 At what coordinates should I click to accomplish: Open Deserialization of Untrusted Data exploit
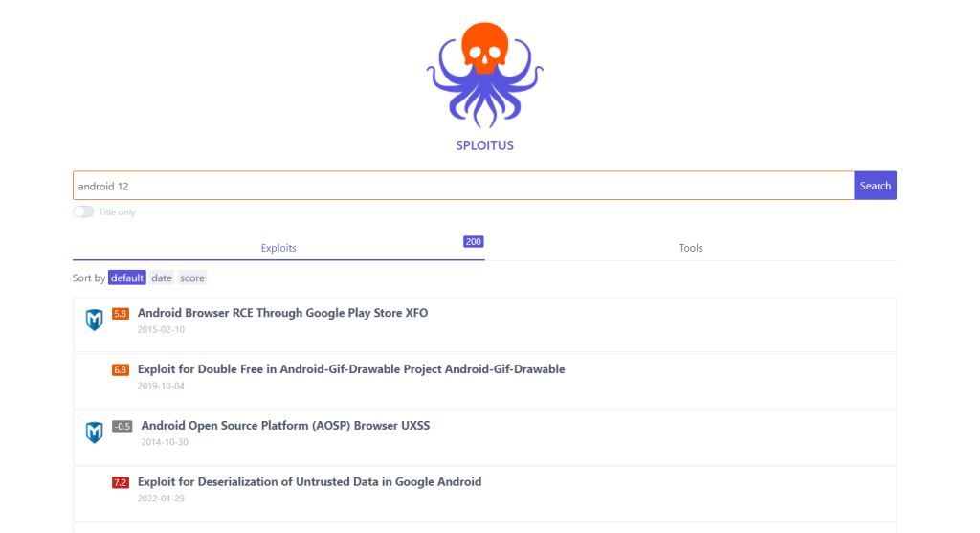309,482
